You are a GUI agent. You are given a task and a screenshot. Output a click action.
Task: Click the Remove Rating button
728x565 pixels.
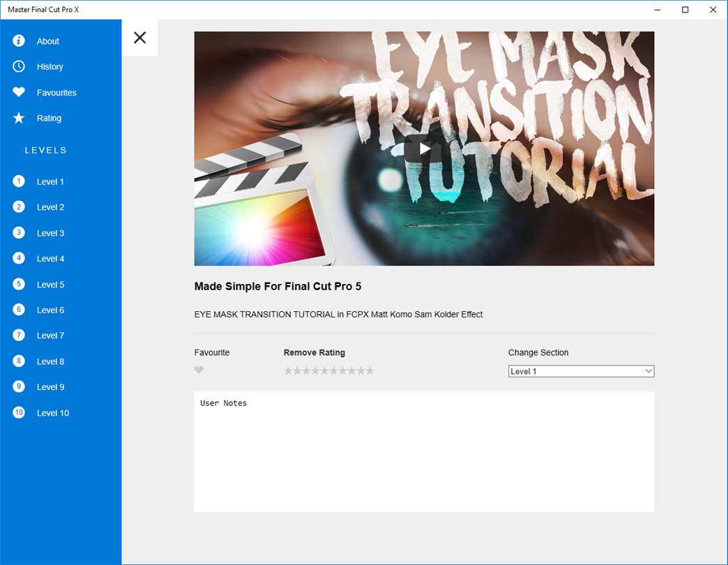tap(314, 352)
